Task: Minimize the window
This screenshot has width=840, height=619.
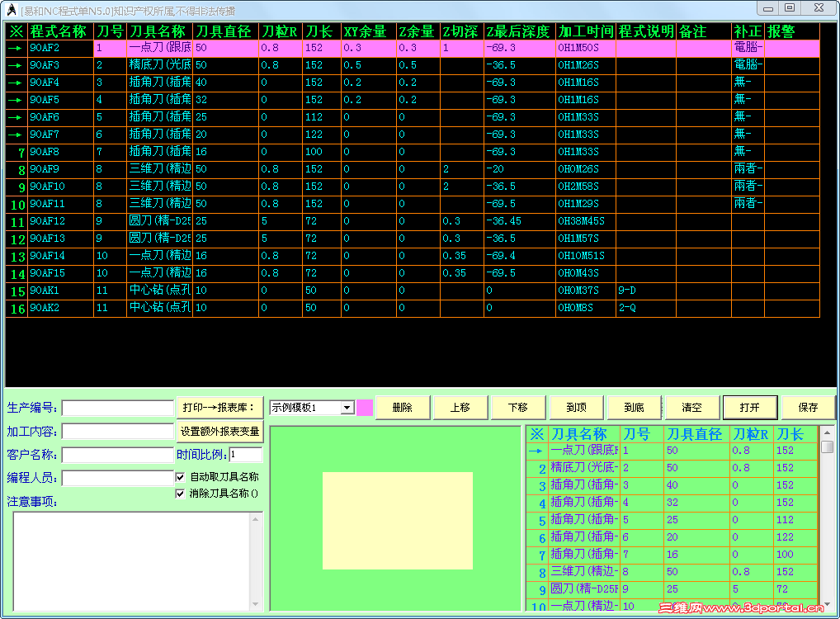Action: click(768, 8)
